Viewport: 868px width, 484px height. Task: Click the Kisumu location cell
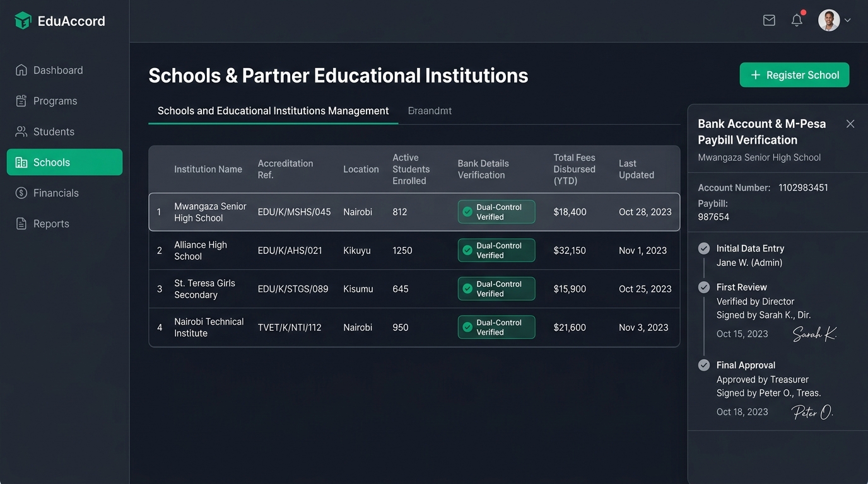tap(358, 289)
